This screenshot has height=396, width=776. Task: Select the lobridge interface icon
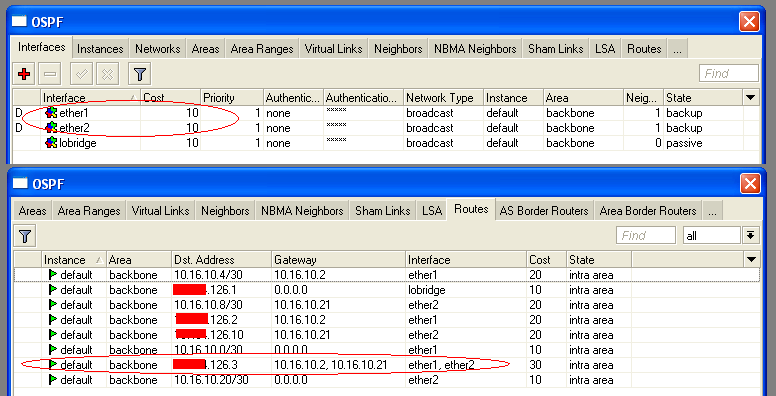51,143
